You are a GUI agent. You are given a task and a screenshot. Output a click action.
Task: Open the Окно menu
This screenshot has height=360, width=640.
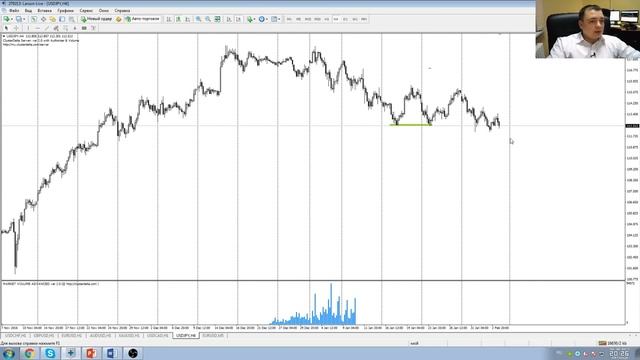pyautogui.click(x=104, y=11)
